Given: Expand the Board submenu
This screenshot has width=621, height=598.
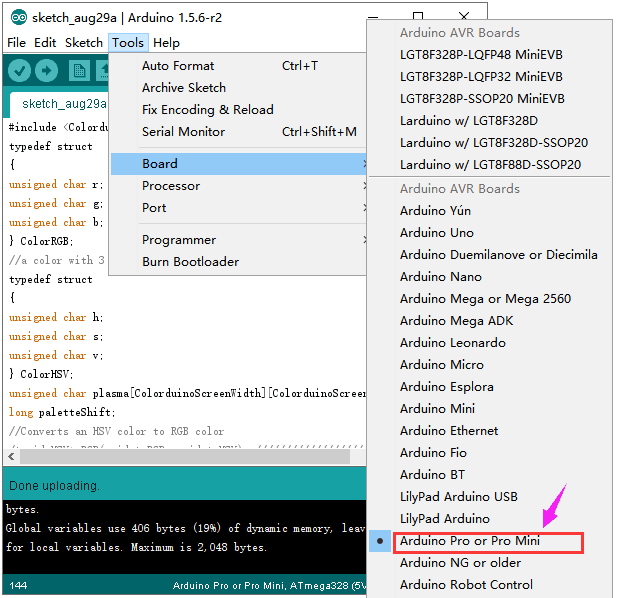Looking at the screenshot, I should (x=239, y=164).
